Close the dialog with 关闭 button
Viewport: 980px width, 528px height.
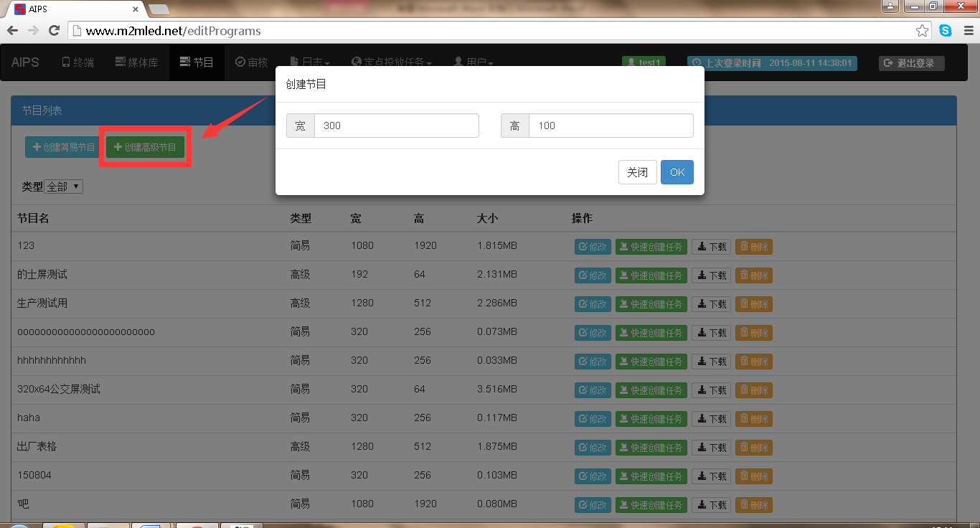637,172
